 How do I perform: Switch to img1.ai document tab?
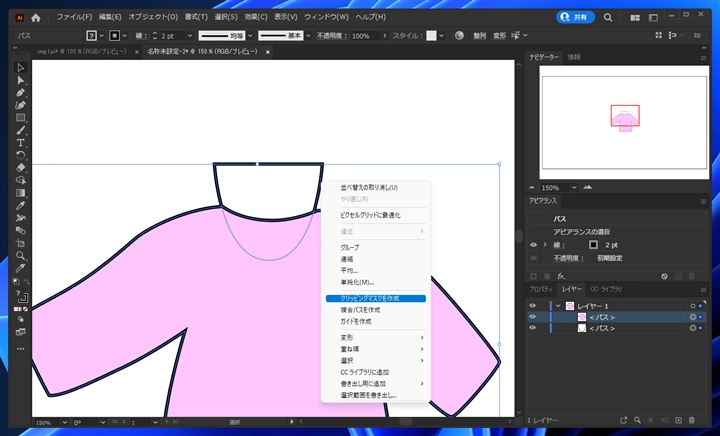(x=82, y=52)
